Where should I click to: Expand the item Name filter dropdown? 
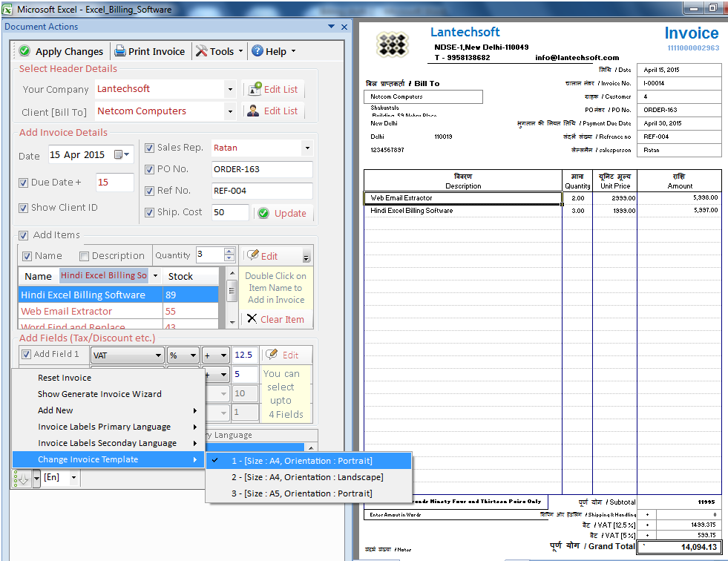pyautogui.click(x=155, y=275)
